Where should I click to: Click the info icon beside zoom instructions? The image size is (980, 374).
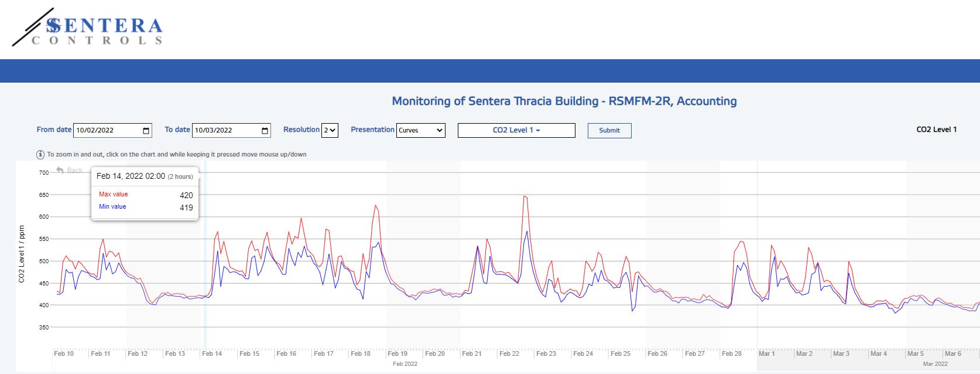40,155
